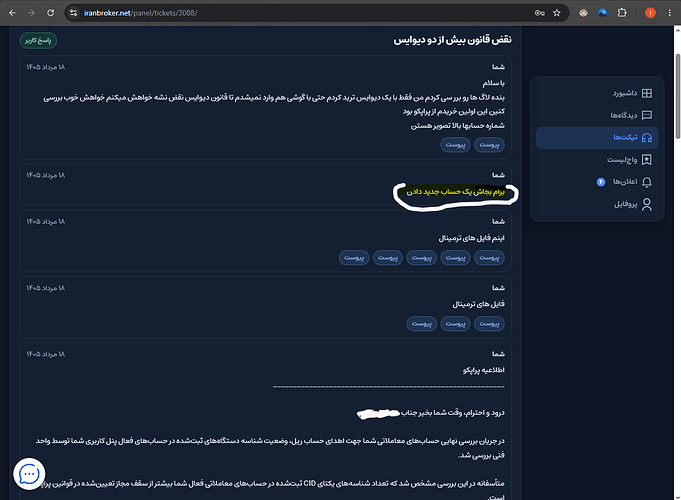Open the live chat bubble widget

pyautogui.click(x=29, y=474)
